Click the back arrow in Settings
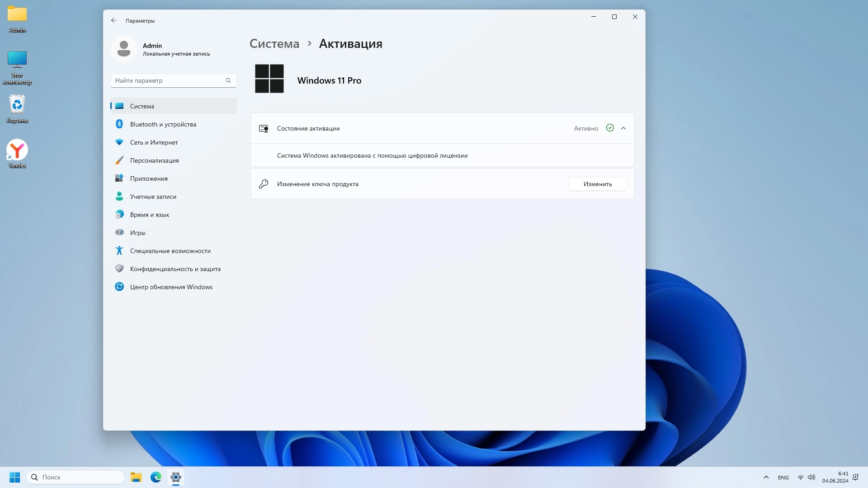Screen dimensions: 868x488 pyautogui.click(x=114, y=20)
